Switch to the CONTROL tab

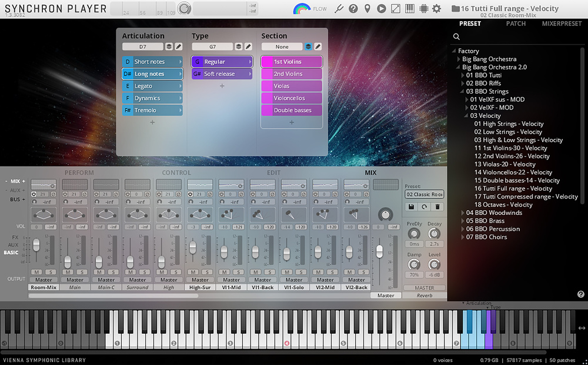pyautogui.click(x=176, y=172)
